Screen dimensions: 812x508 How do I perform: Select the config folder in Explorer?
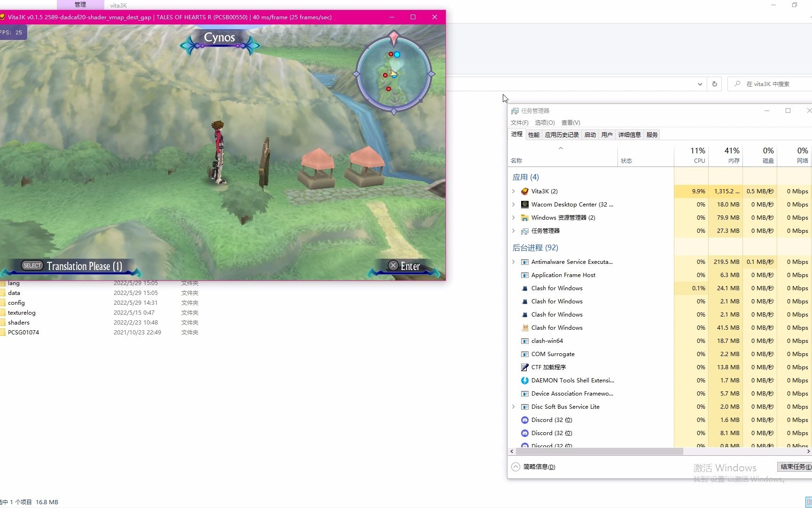pos(16,303)
